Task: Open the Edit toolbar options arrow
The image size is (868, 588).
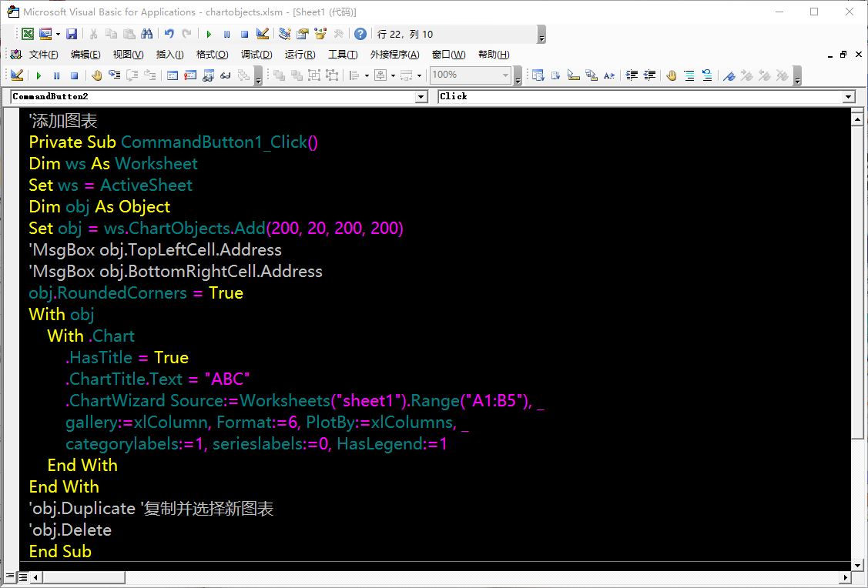Action: click(x=797, y=75)
